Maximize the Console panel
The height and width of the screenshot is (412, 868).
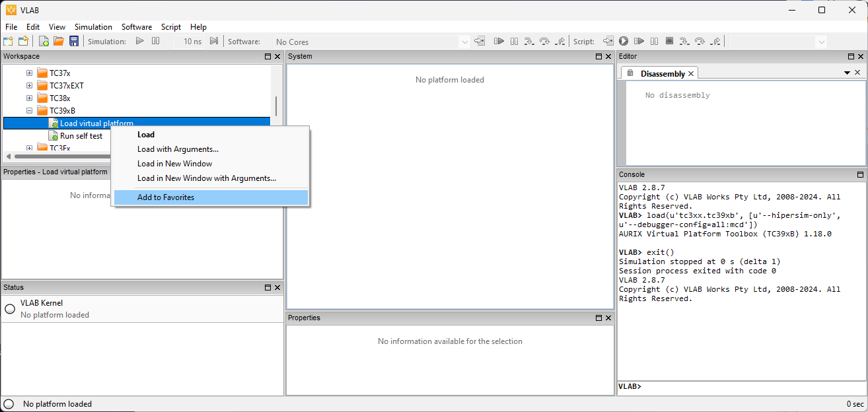click(x=860, y=174)
